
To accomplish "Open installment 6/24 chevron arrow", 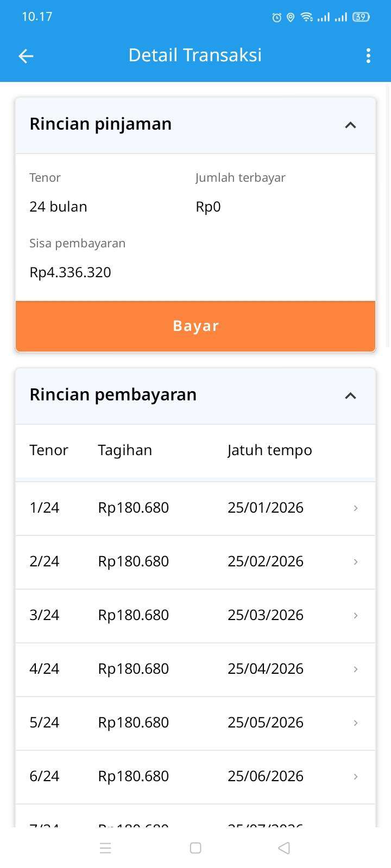I will (x=355, y=776).
